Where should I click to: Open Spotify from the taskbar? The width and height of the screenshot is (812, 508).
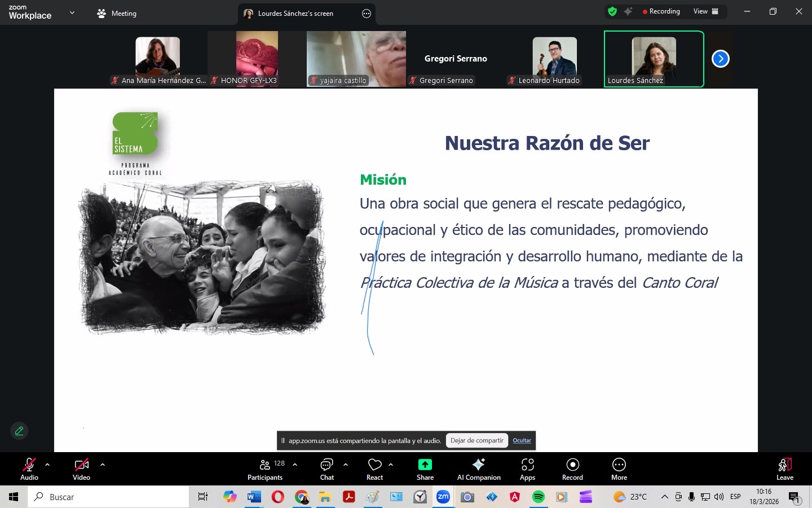click(539, 497)
